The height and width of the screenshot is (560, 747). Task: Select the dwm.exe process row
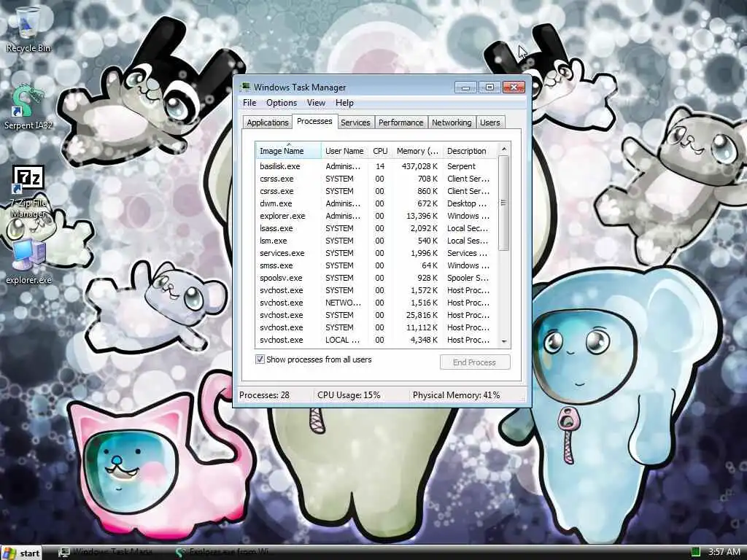[376, 203]
